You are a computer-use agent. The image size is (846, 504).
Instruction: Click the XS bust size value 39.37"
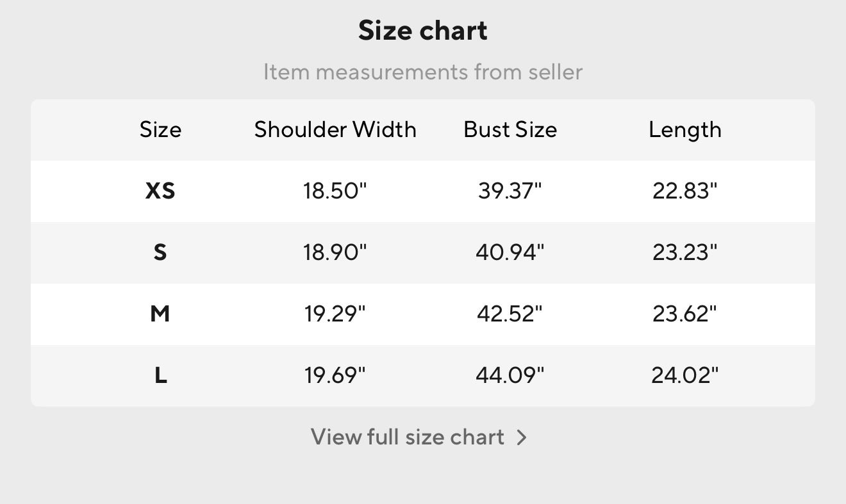click(x=510, y=191)
